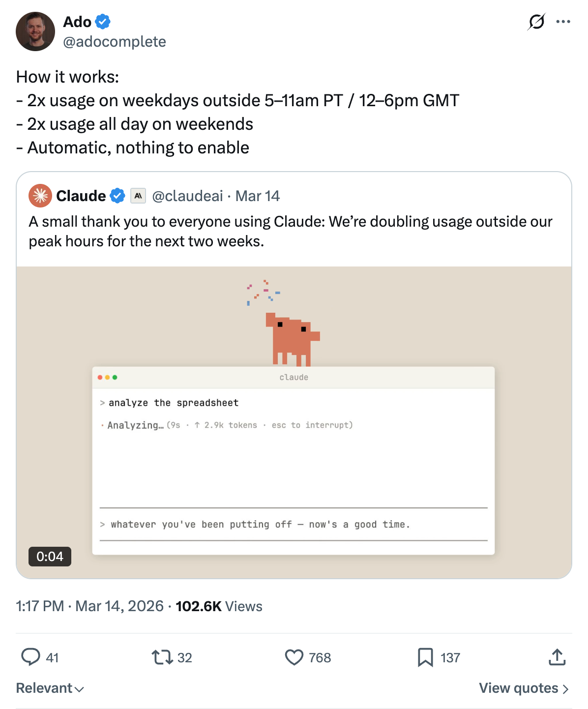588x709 pixels.
Task: Open the @adocomplete handle link
Action: pyautogui.click(x=115, y=42)
